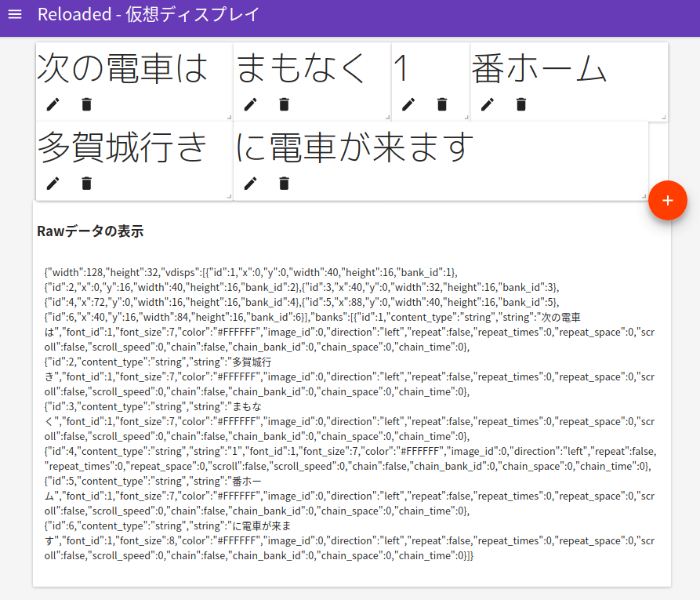Screen dimensions: 700x600
Task: Edit the 1 display card
Action: (x=408, y=104)
